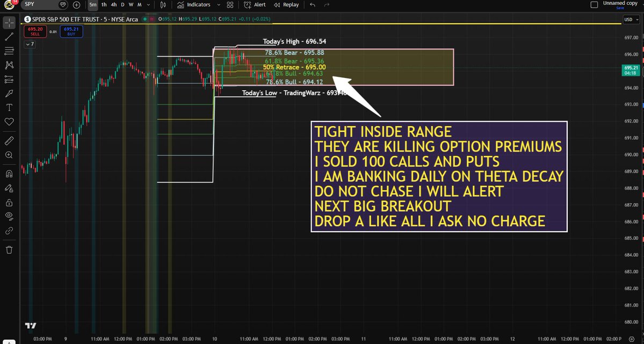Click the undo arrow

[x=313, y=5]
